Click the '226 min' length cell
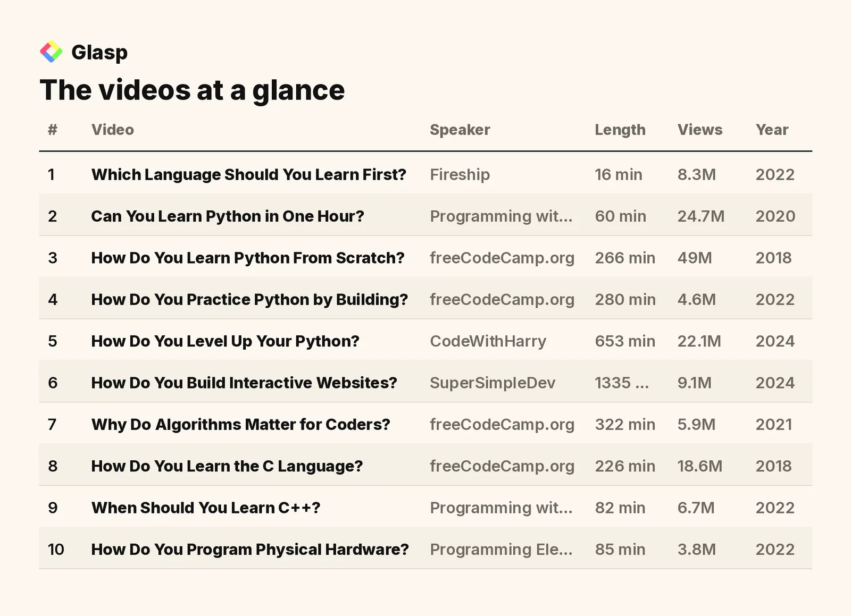Image resolution: width=851 pixels, height=616 pixels. 625,466
